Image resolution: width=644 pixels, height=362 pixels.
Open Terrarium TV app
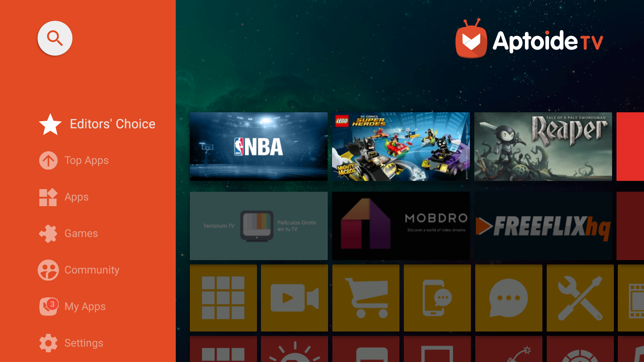point(259,226)
